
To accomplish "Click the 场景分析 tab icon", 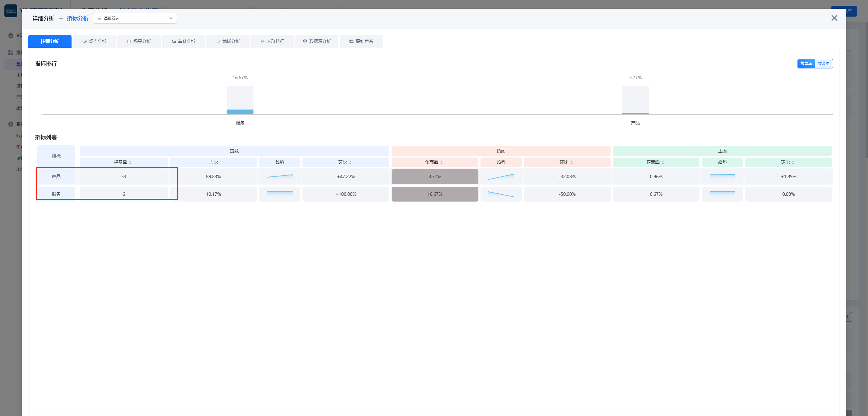I will [129, 41].
